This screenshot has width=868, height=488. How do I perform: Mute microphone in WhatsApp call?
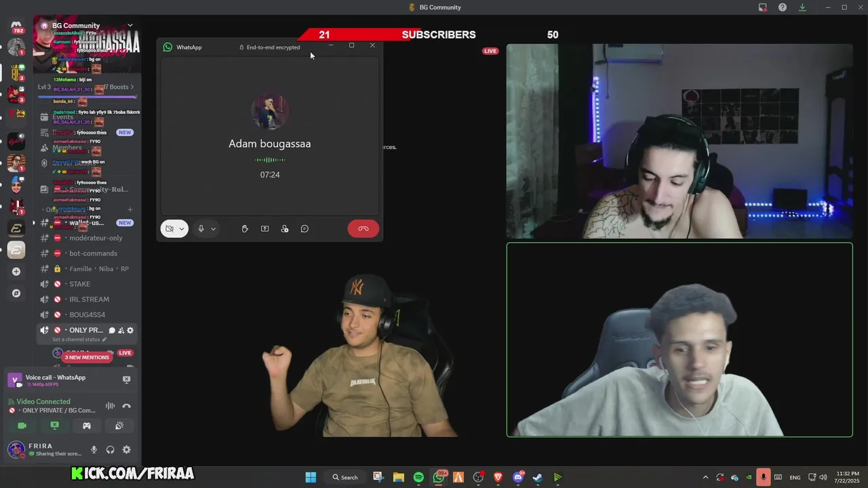tap(201, 228)
